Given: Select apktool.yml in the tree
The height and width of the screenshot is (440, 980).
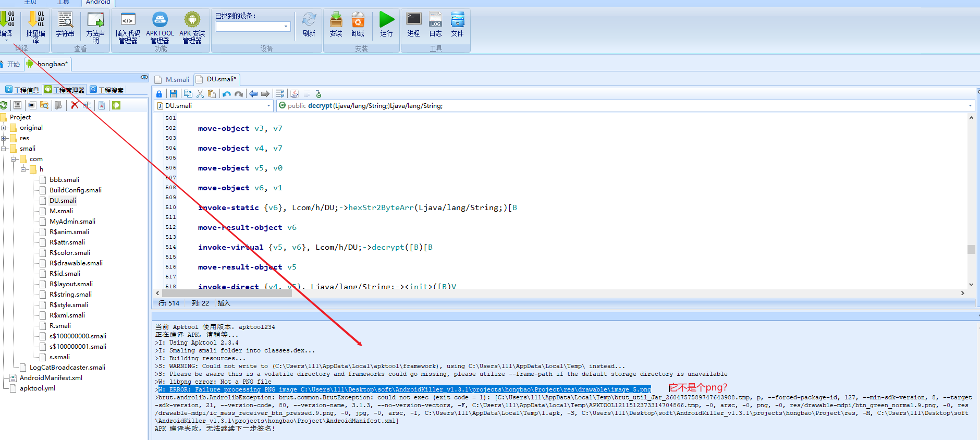Looking at the screenshot, I should pos(38,388).
